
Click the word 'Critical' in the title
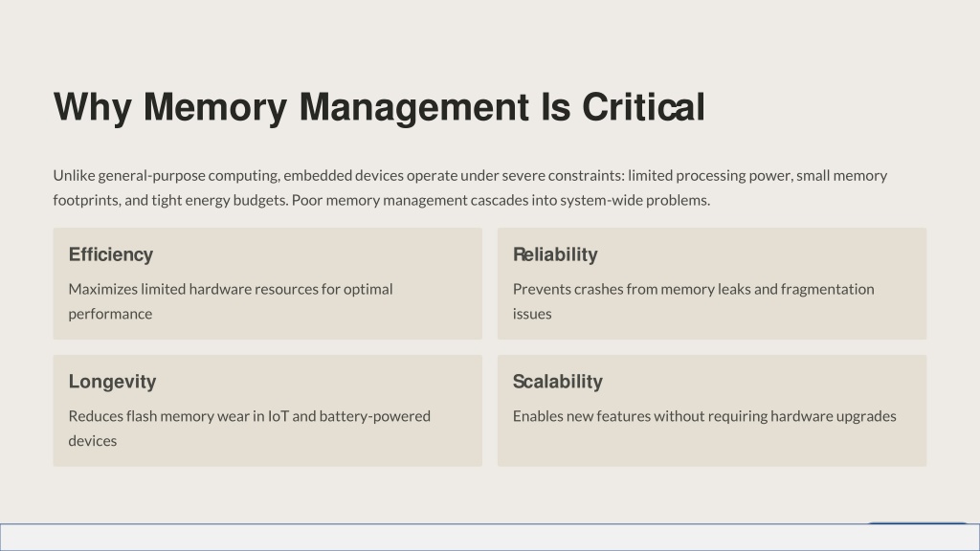pyautogui.click(x=644, y=107)
